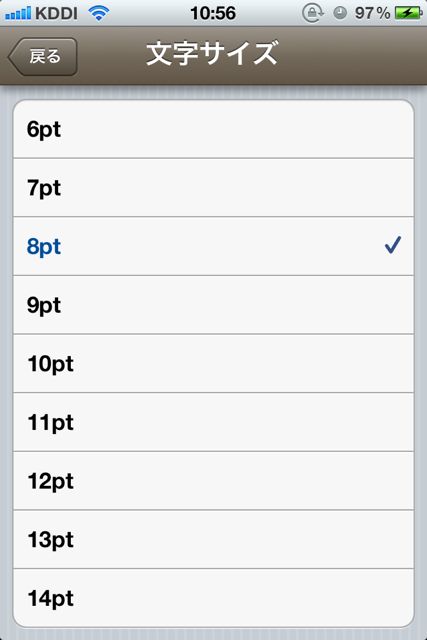Viewport: 427px width, 640px height.
Task: Choose the 9pt font size
Action: (x=214, y=305)
